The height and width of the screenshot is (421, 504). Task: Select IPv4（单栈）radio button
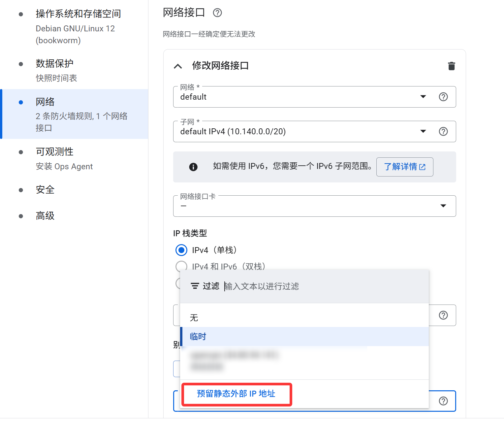point(181,250)
